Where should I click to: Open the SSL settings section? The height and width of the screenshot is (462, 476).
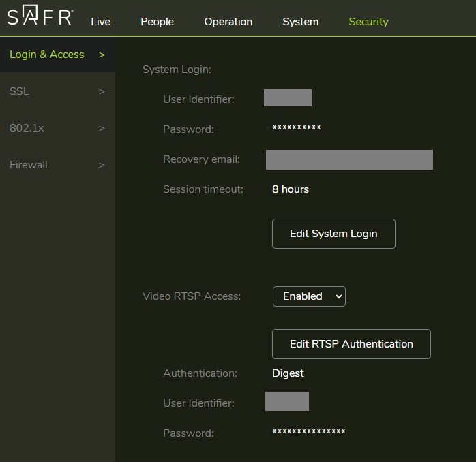click(19, 91)
